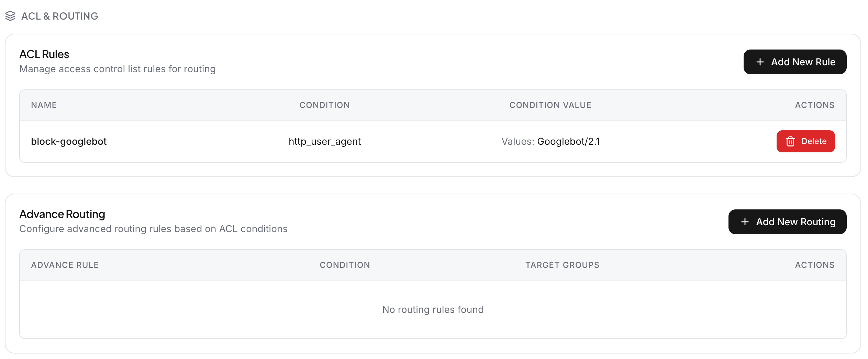868x359 pixels.
Task: Click the plus icon in Add New Routing
Action: click(745, 222)
